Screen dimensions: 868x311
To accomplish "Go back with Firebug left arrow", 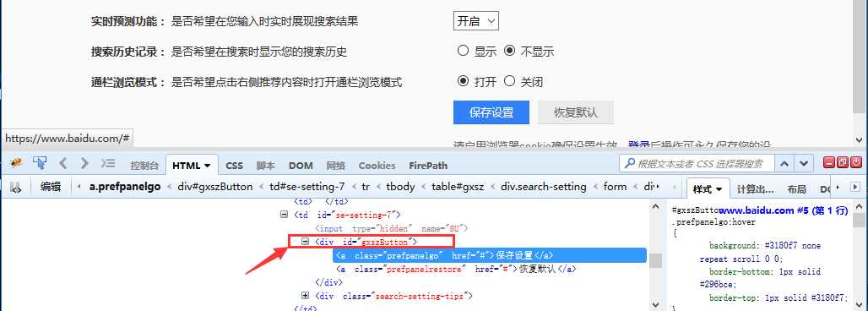I will pyautogui.click(x=62, y=164).
